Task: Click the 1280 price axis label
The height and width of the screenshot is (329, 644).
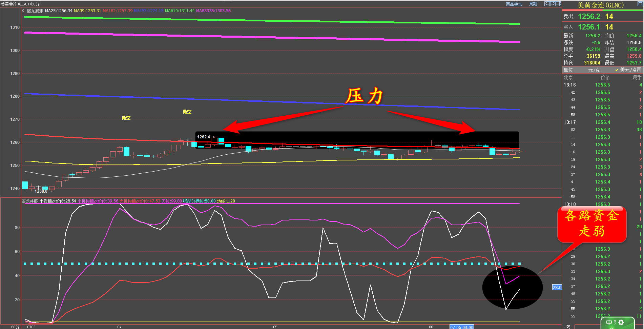Action: click(x=15, y=96)
